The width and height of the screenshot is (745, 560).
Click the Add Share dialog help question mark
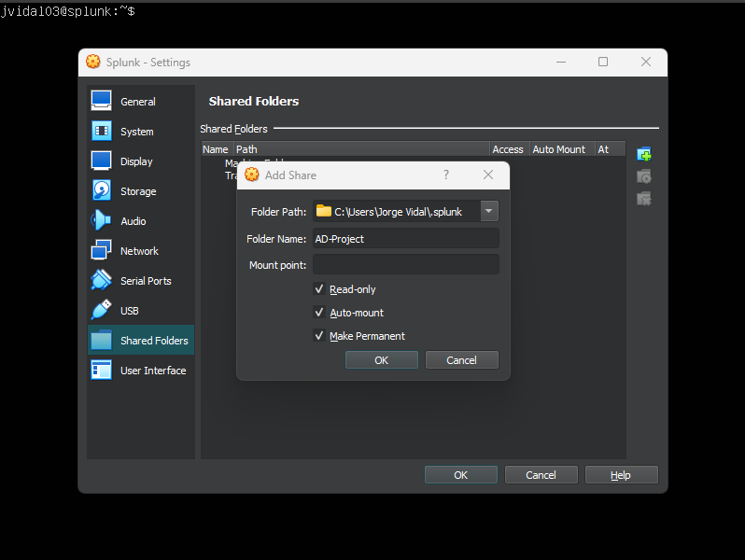(445, 175)
